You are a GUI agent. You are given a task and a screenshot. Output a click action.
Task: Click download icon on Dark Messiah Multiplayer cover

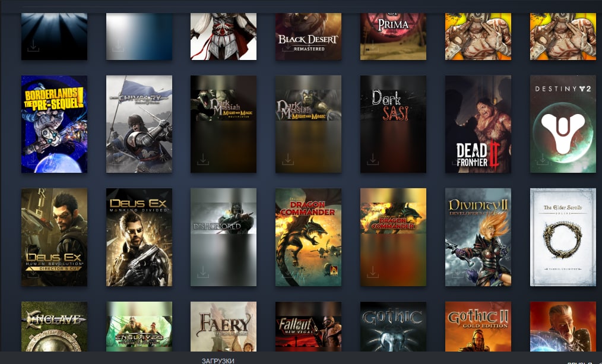click(202, 159)
